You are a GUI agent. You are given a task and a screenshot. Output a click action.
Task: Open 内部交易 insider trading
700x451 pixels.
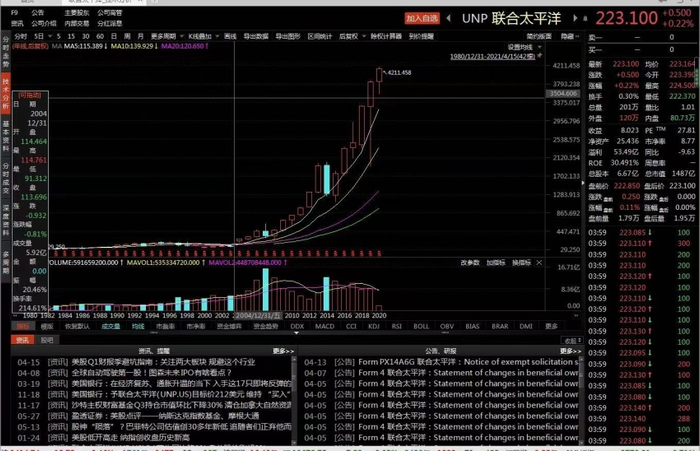coord(77,23)
